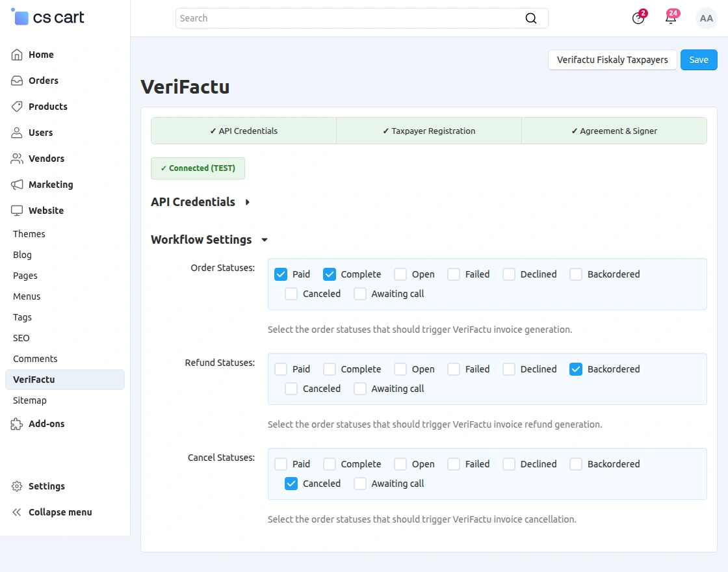The width and height of the screenshot is (728, 572).
Task: Check Awaiting call in Order Statuses
Action: tap(360, 294)
